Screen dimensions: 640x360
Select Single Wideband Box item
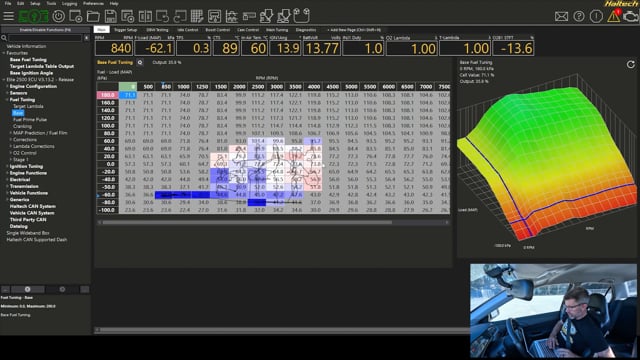pos(28,233)
